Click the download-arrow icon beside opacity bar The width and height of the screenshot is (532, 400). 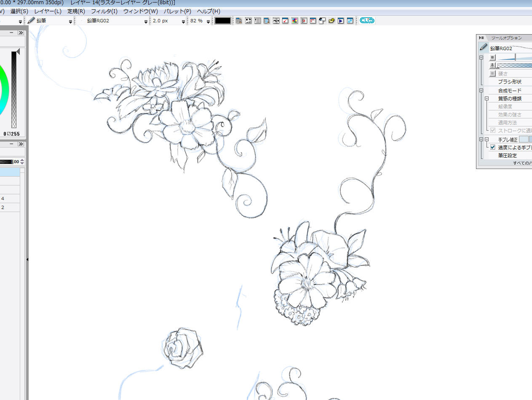point(492,65)
